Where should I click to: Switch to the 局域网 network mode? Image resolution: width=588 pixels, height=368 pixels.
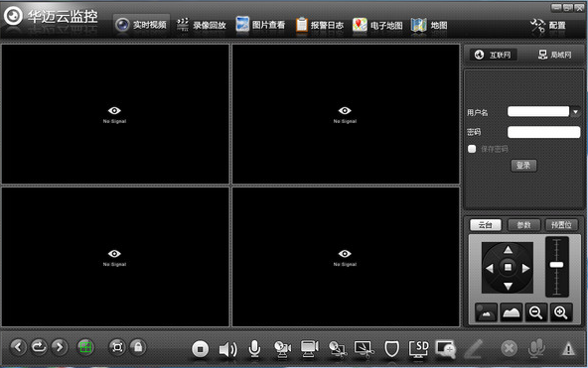(x=555, y=55)
